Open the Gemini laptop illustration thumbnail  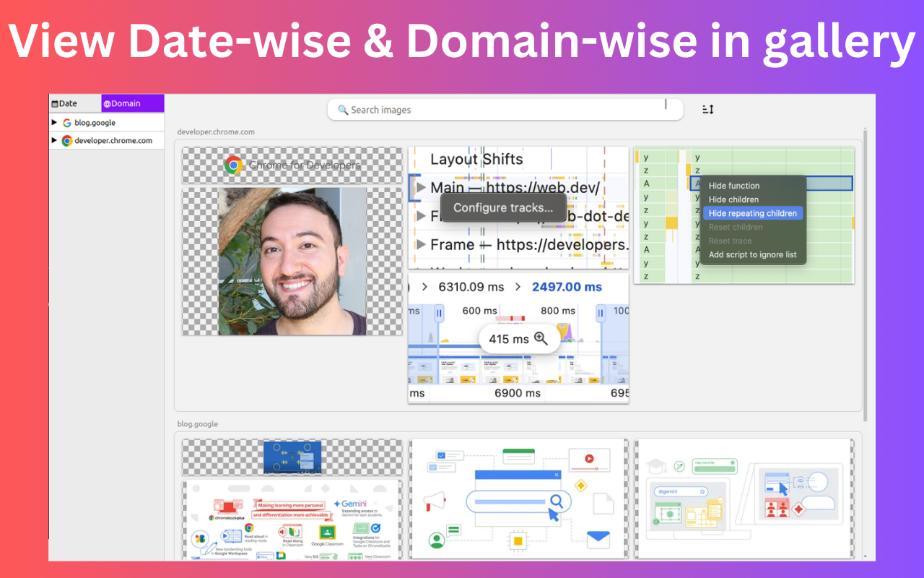coord(744,499)
